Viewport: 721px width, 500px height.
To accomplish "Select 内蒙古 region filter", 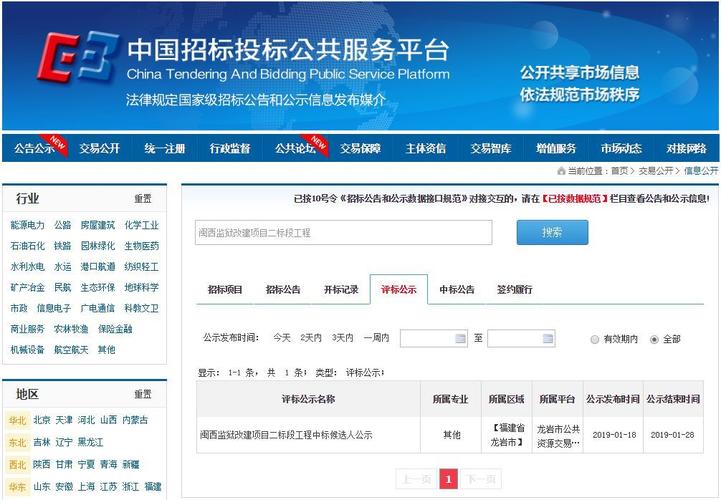I will [x=135, y=420].
